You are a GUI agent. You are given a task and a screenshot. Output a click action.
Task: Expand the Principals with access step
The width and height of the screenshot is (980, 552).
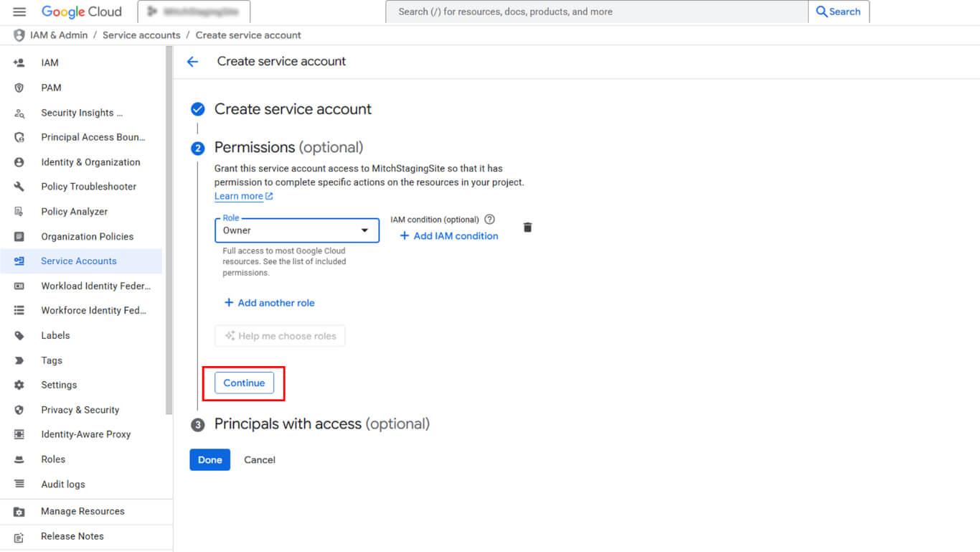(321, 424)
